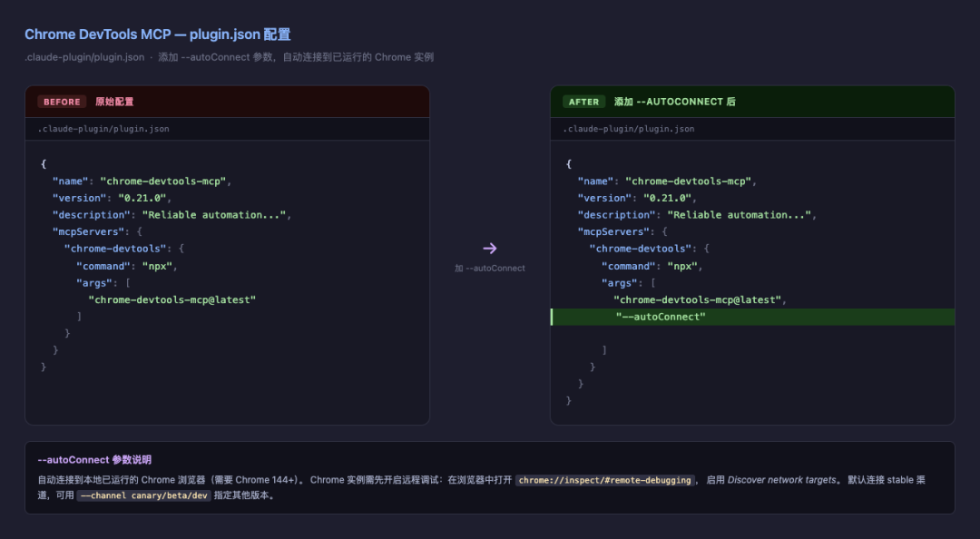Click the "description" line in the AFTER code
This screenshot has width=980, height=539.
click(x=697, y=215)
